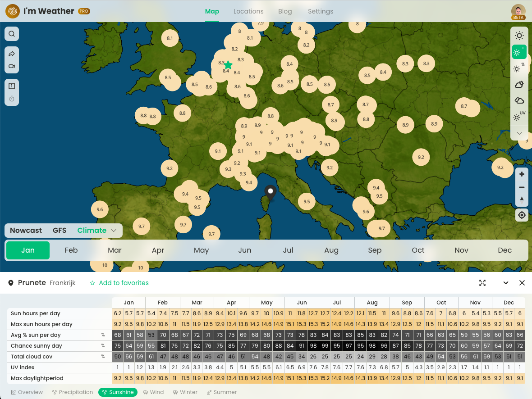
Task: Toggle the Winter data view
Action: click(185, 392)
